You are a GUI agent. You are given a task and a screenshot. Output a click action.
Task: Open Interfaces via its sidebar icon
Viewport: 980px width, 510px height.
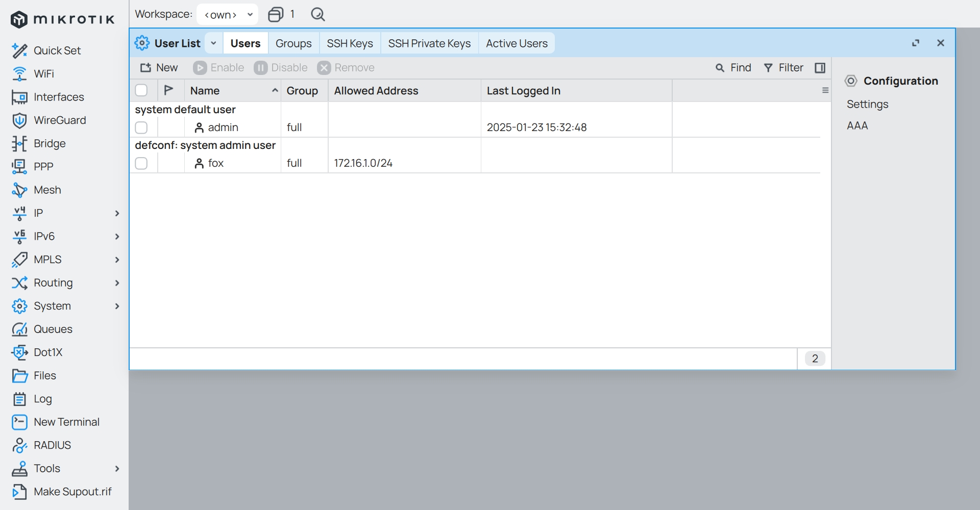tap(19, 97)
